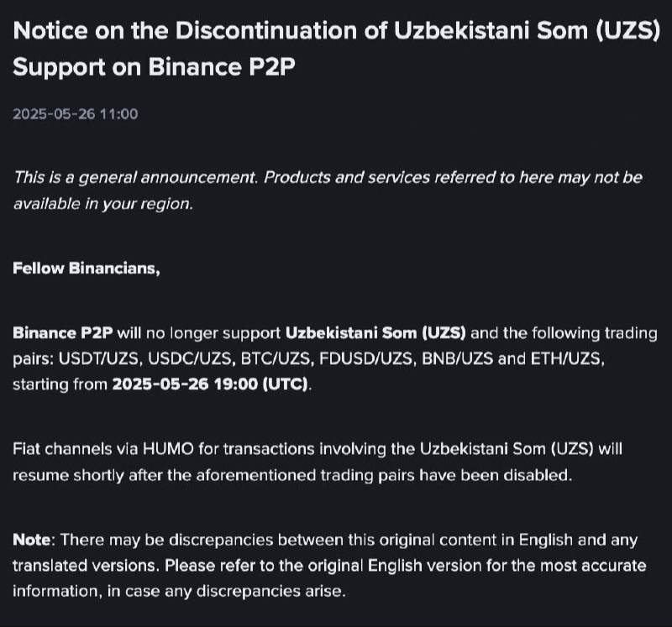Click the bold 2025-05-26 19:00 (UTC) date
This screenshot has height=627, width=672.
pos(210,384)
